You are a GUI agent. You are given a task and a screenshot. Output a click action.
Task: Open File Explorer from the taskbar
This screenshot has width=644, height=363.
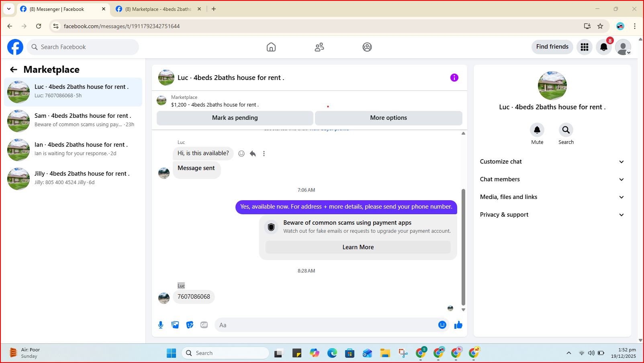pyautogui.click(x=385, y=353)
